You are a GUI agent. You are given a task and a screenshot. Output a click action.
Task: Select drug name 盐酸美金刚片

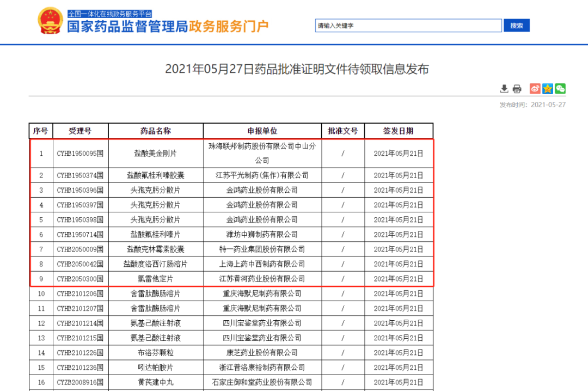click(155, 154)
